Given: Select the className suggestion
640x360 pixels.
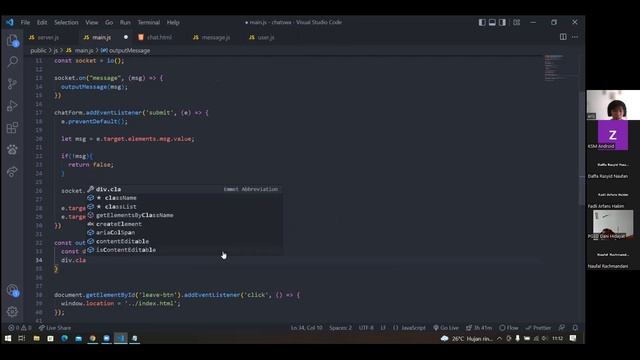Looking at the screenshot, I should pos(184,198).
